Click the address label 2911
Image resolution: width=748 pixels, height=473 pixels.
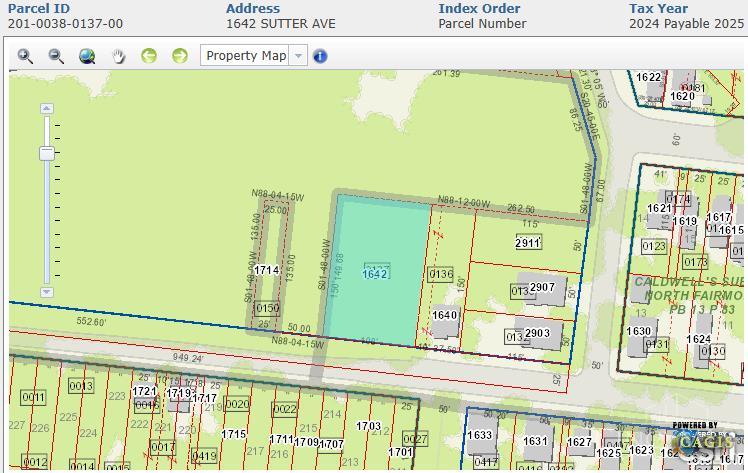coord(528,243)
